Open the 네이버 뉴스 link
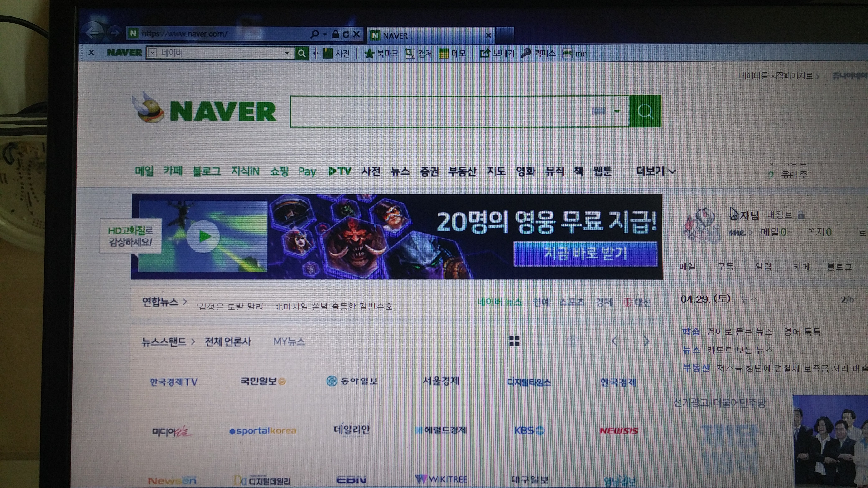The height and width of the screenshot is (488, 868). click(x=499, y=302)
